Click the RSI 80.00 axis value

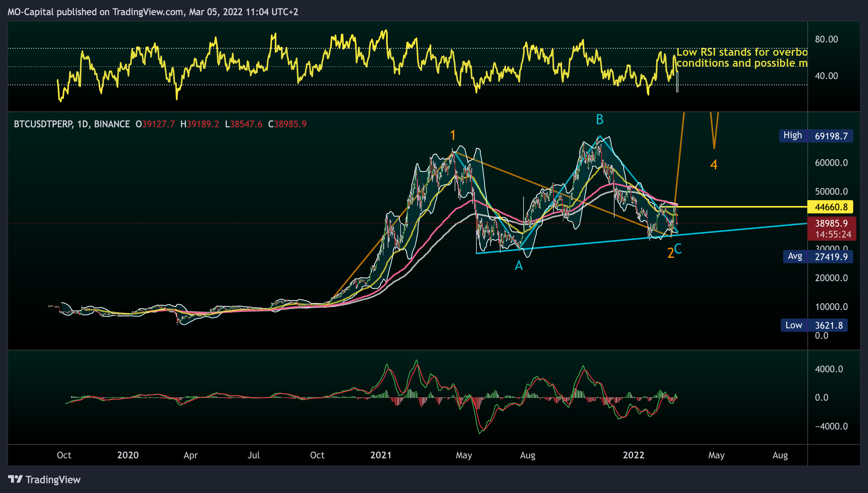tap(826, 39)
